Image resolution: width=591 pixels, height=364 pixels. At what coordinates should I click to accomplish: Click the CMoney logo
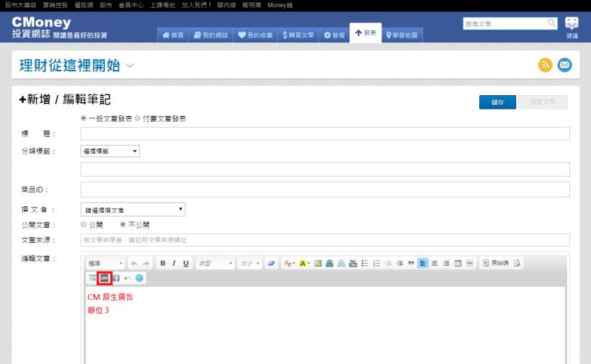click(x=42, y=22)
